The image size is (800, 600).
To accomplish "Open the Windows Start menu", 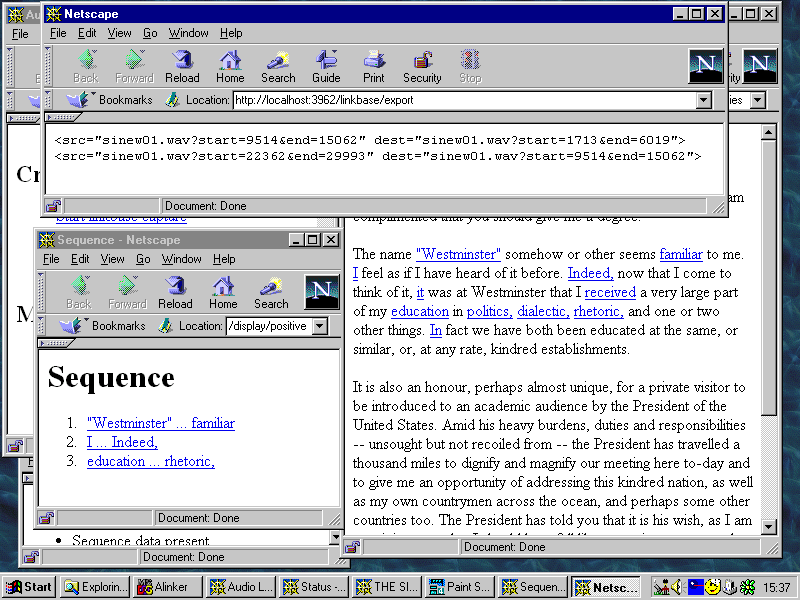I will [x=30, y=587].
